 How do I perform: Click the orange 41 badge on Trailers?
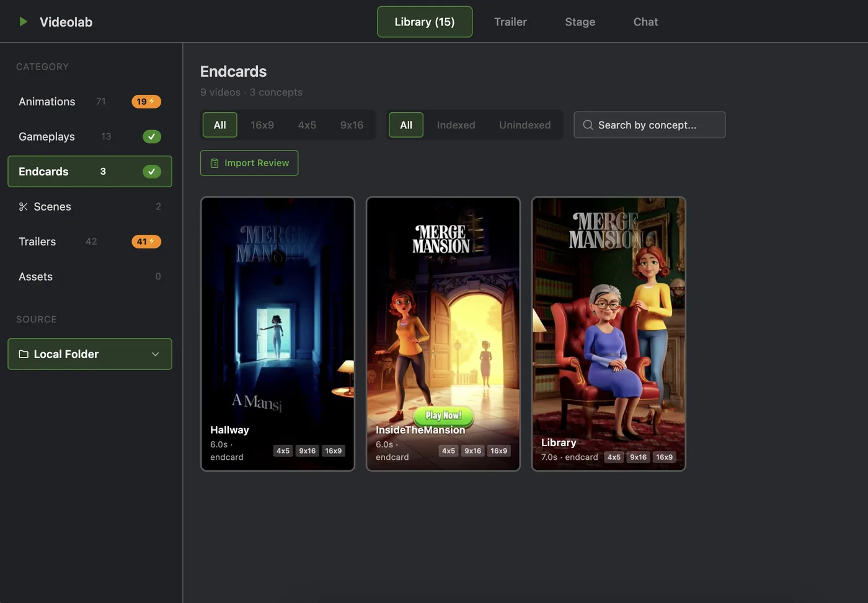coord(146,242)
